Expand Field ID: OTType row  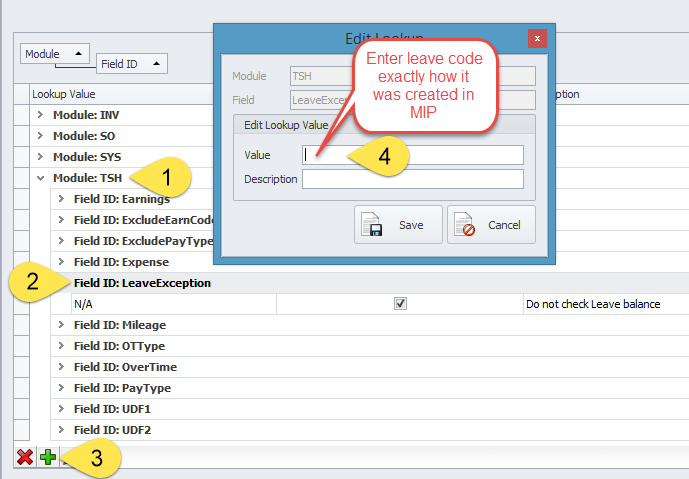click(x=62, y=346)
